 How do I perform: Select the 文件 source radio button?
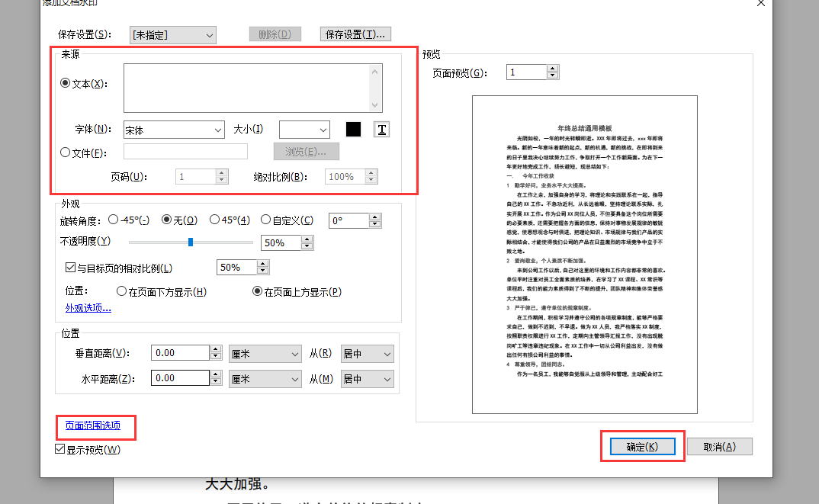(x=66, y=152)
